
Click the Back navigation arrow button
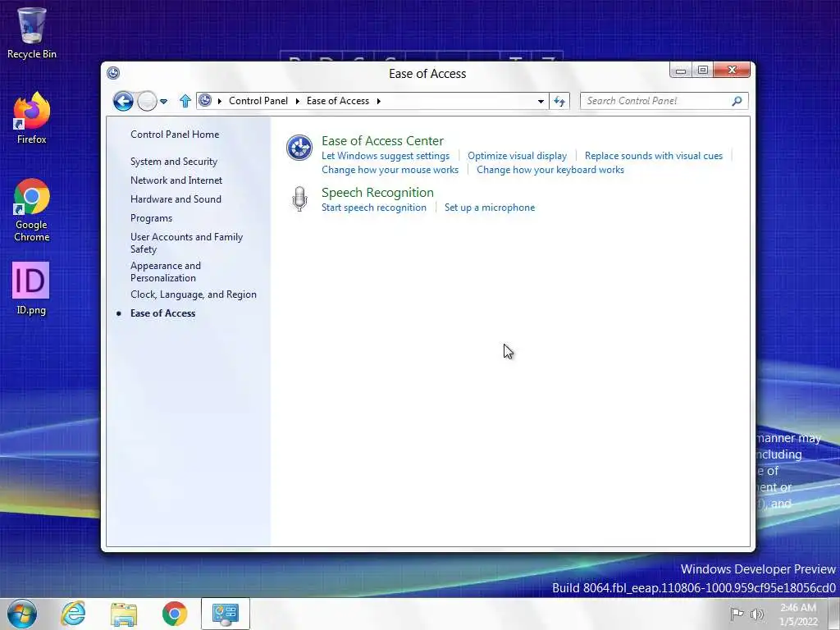pyautogui.click(x=123, y=101)
